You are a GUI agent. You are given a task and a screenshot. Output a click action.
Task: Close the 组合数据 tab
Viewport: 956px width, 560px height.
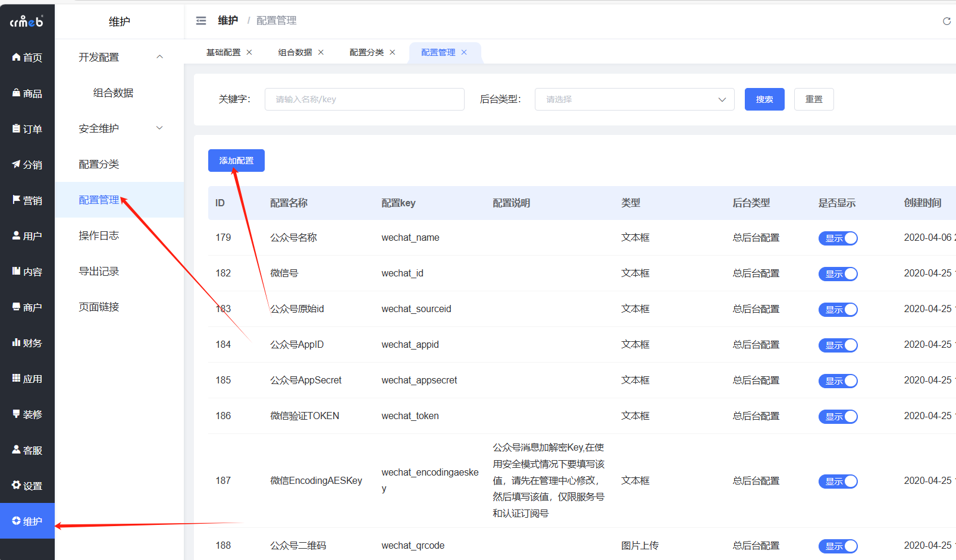coord(321,52)
